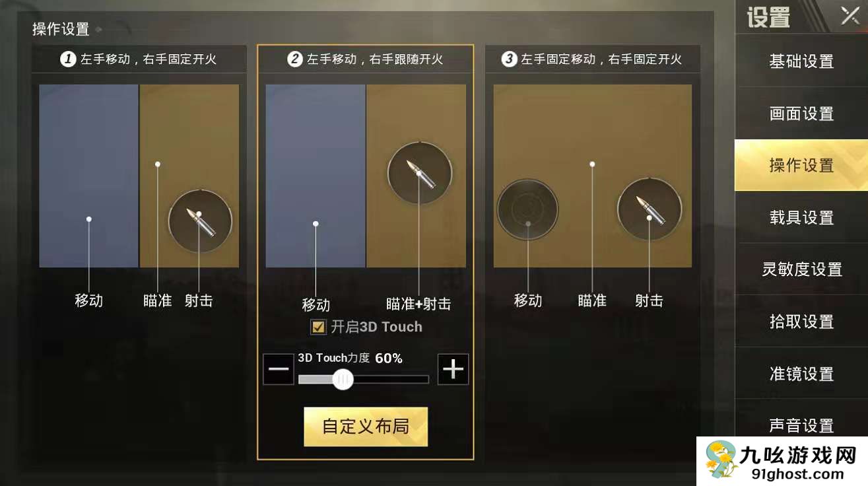Viewport: 868px width, 486px height.
Task: Open the 画面设置 tab
Action: click(801, 114)
